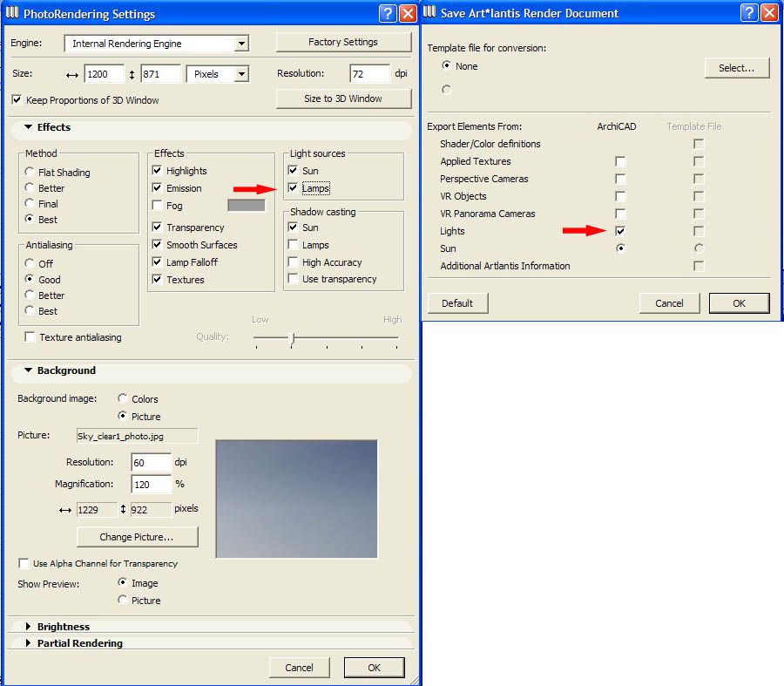Viewport: 784px width, 686px height.
Task: Click the Resolution 72 dpi field
Action: (x=370, y=74)
